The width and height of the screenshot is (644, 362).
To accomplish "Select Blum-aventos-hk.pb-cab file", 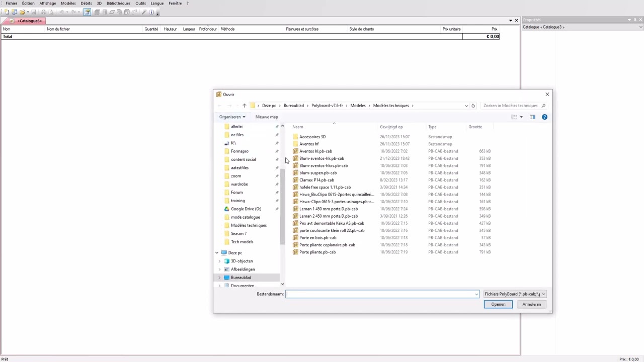I will (x=321, y=158).
